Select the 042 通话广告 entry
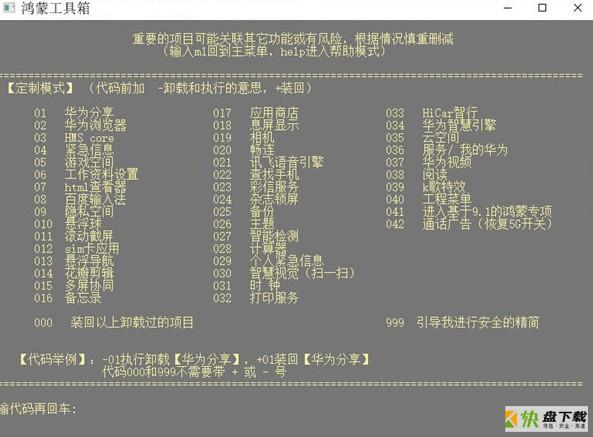The image size is (593, 437). [x=469, y=224]
